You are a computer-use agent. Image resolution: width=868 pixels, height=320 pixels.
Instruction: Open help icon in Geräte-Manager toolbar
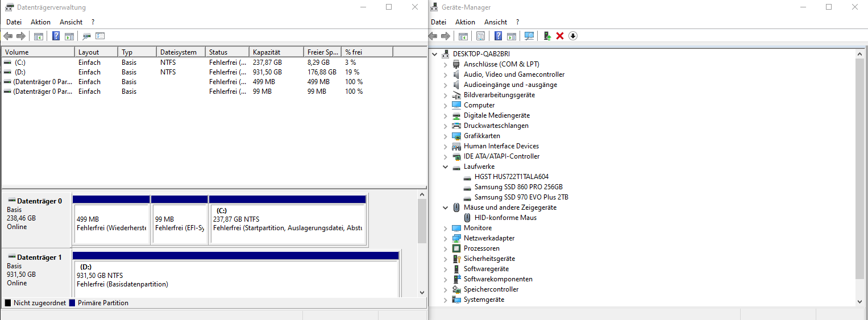click(x=498, y=36)
